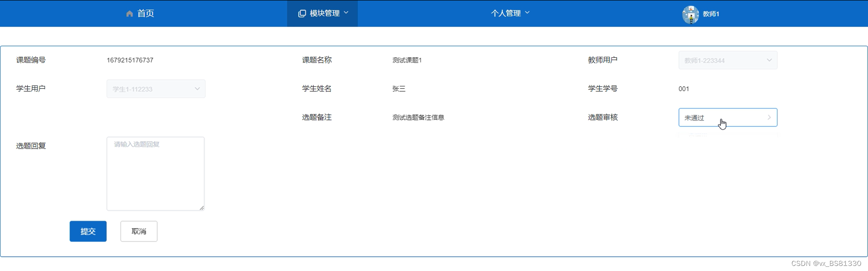868x271 pixels.
Task: Open the 学生用户 dropdown 学生1-112233
Action: (156, 89)
